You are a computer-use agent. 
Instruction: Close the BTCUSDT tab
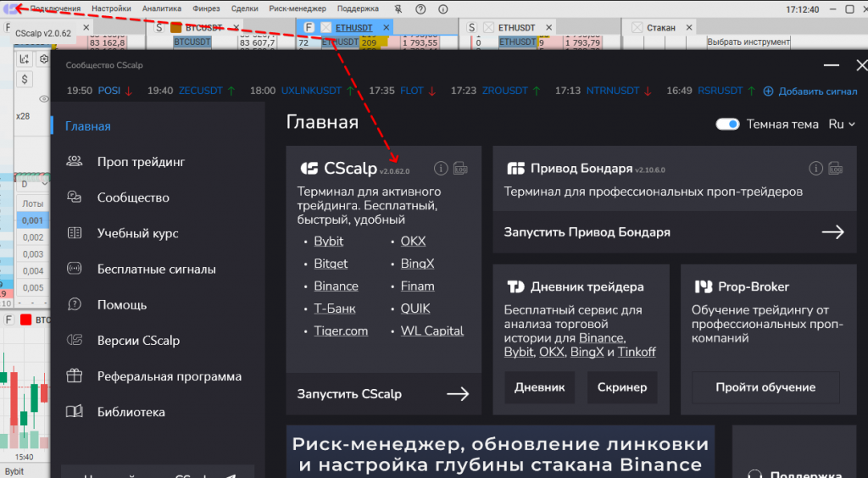(x=236, y=27)
